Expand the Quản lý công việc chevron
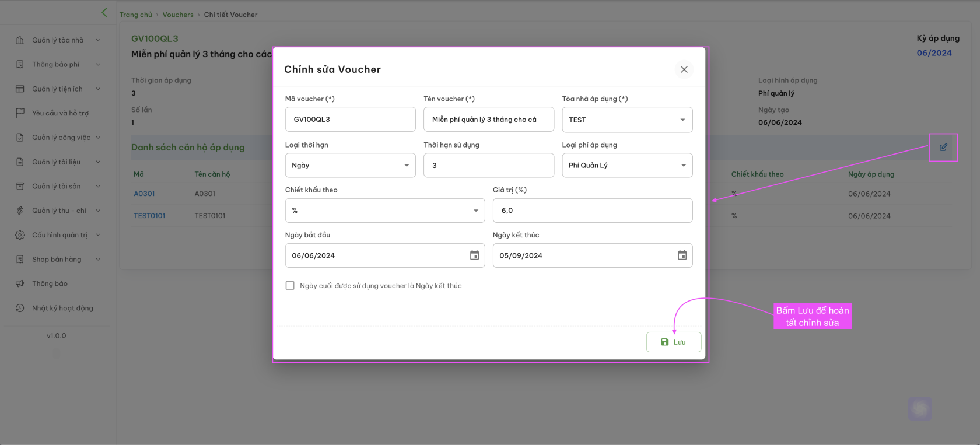 [x=98, y=138]
